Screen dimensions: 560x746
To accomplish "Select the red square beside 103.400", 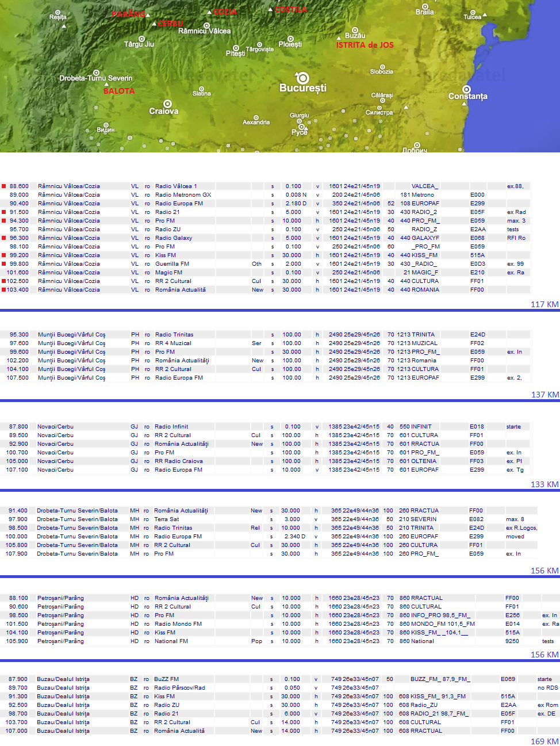I will point(4,290).
